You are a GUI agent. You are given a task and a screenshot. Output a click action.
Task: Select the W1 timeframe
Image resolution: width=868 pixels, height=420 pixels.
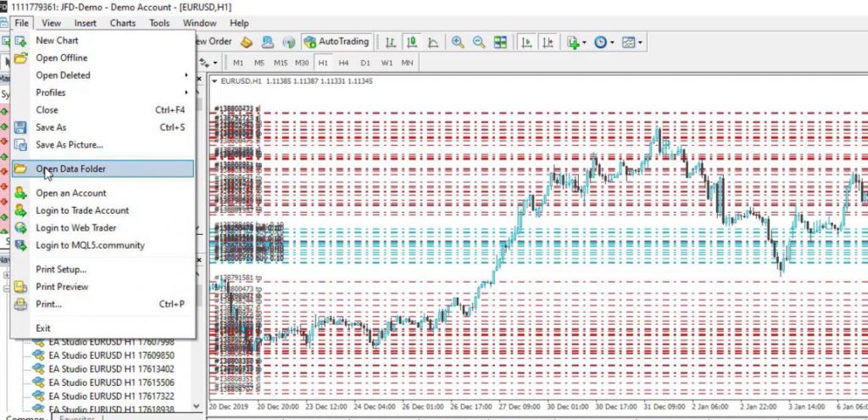387,63
